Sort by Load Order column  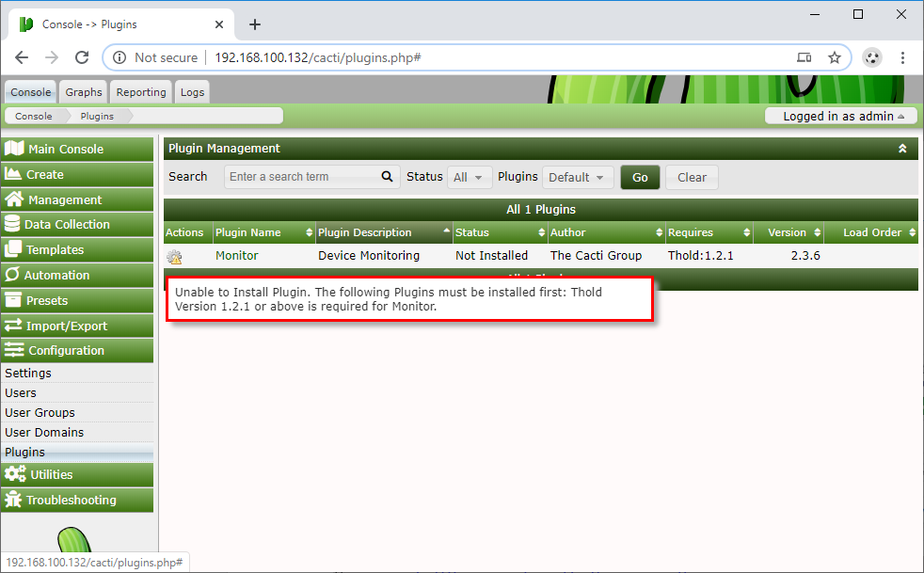tap(871, 232)
